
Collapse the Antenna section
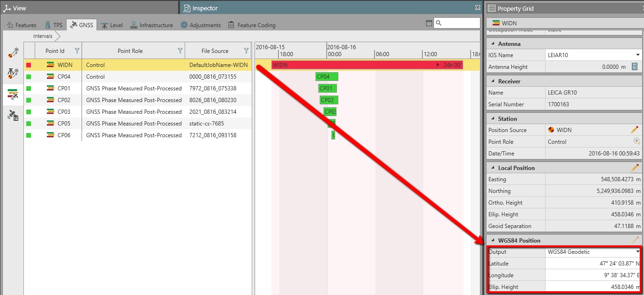pos(492,44)
